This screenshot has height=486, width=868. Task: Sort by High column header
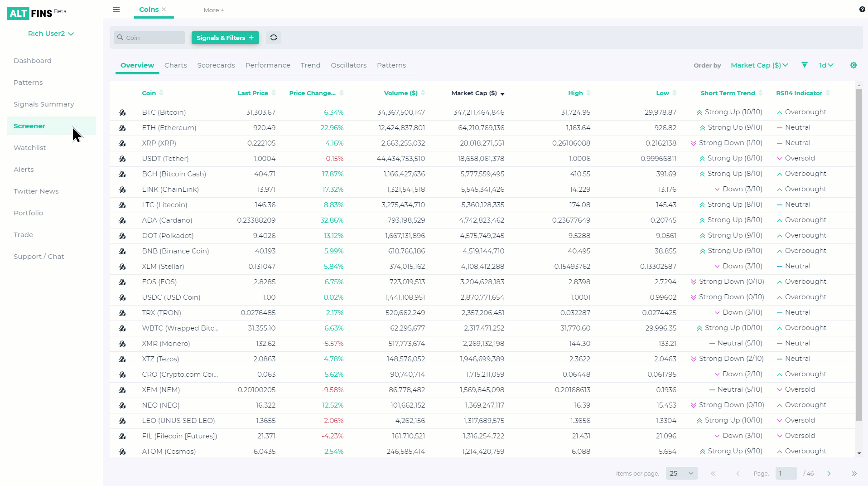pyautogui.click(x=579, y=93)
